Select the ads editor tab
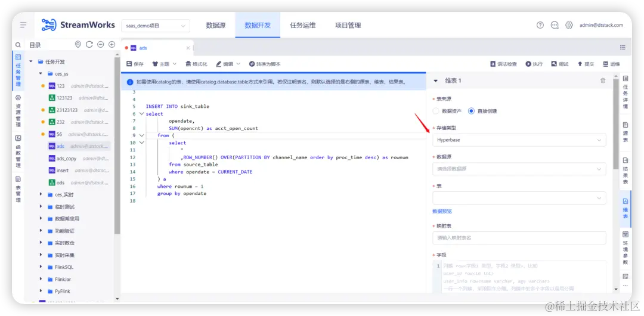 tap(156, 48)
